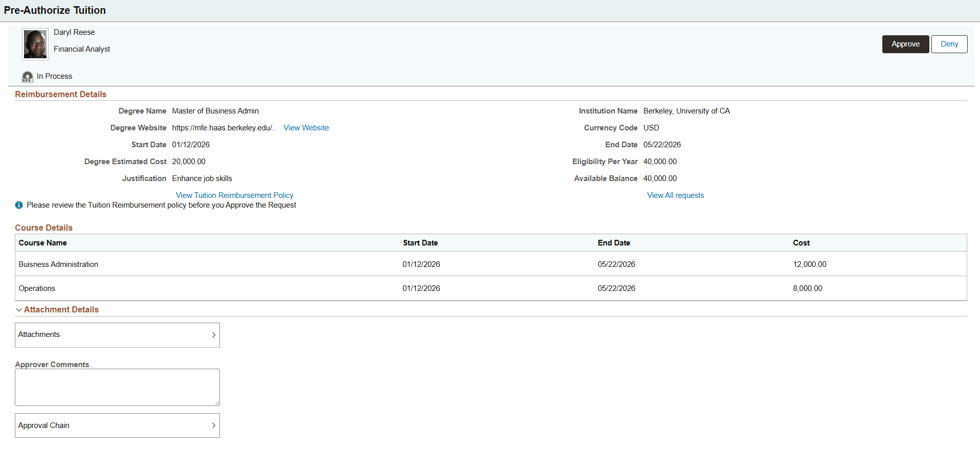The image size is (980, 451).
Task: Approve the tuition request
Action: pos(905,44)
